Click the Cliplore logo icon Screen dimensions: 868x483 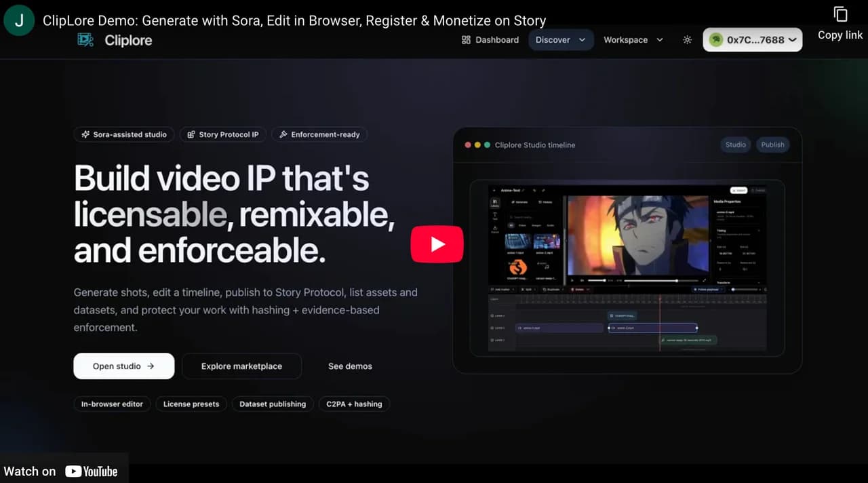tap(85, 40)
